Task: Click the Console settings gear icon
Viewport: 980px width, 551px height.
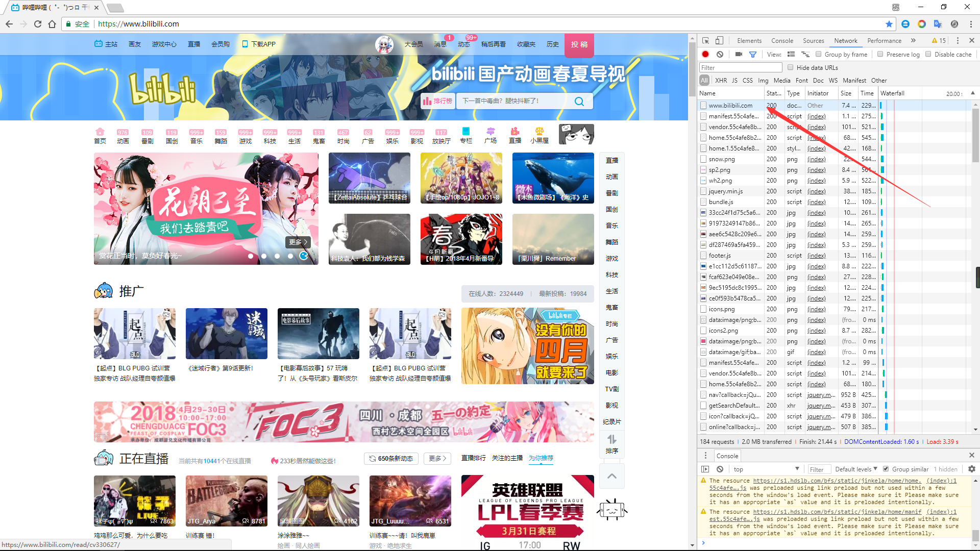Action: [x=971, y=469]
